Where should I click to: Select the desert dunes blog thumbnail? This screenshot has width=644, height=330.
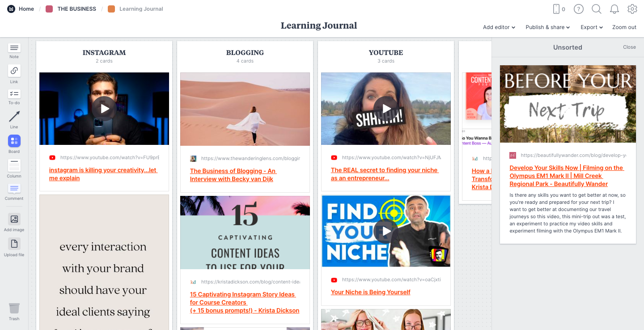[x=245, y=109]
